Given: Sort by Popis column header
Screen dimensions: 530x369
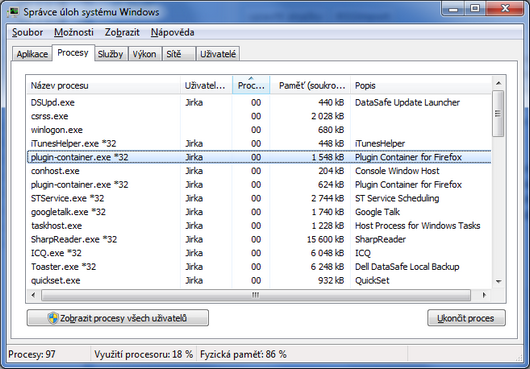Looking at the screenshot, I should pyautogui.click(x=421, y=85).
